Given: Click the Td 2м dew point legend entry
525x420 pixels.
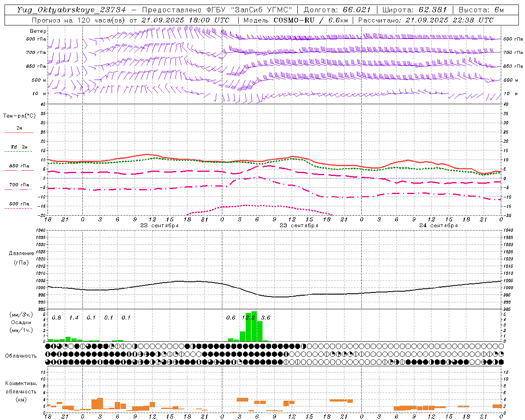Looking at the screenshot, I should pos(19,147).
